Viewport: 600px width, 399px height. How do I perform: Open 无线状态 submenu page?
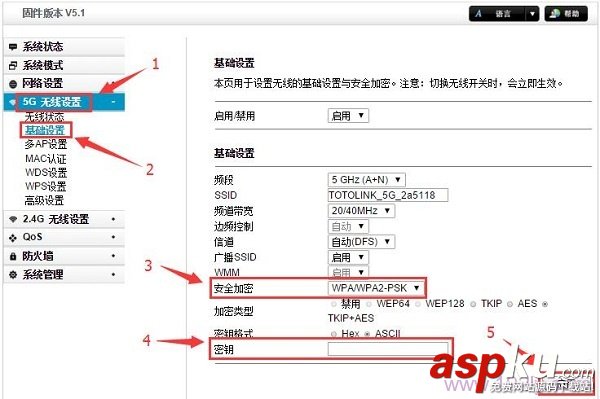pos(44,116)
